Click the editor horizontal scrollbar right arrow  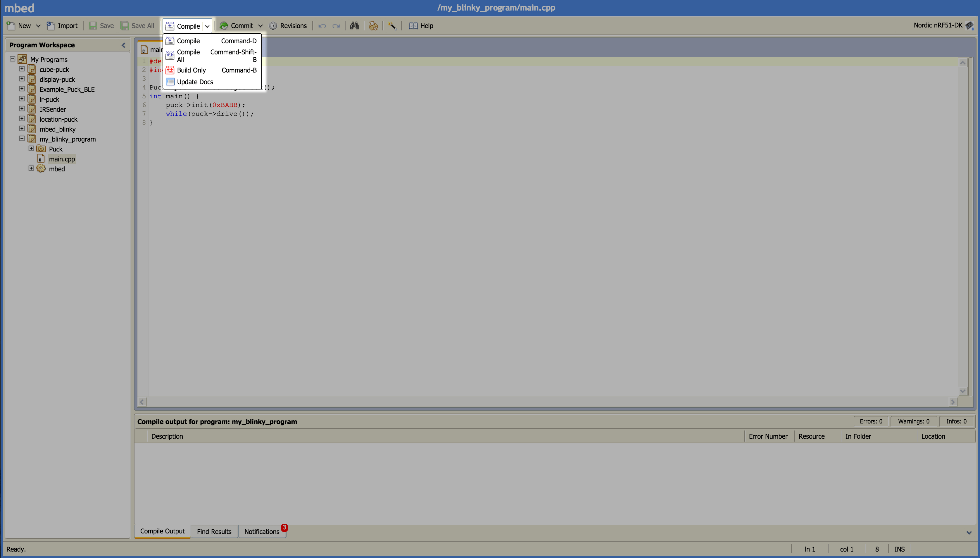click(x=953, y=402)
